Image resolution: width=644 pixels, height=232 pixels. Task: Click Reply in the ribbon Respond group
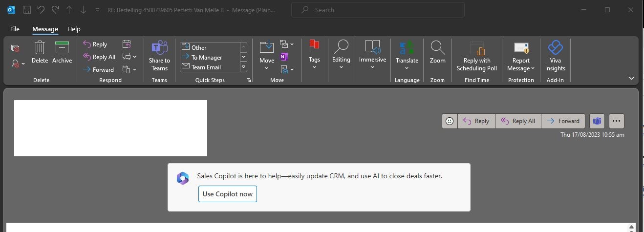(95, 44)
